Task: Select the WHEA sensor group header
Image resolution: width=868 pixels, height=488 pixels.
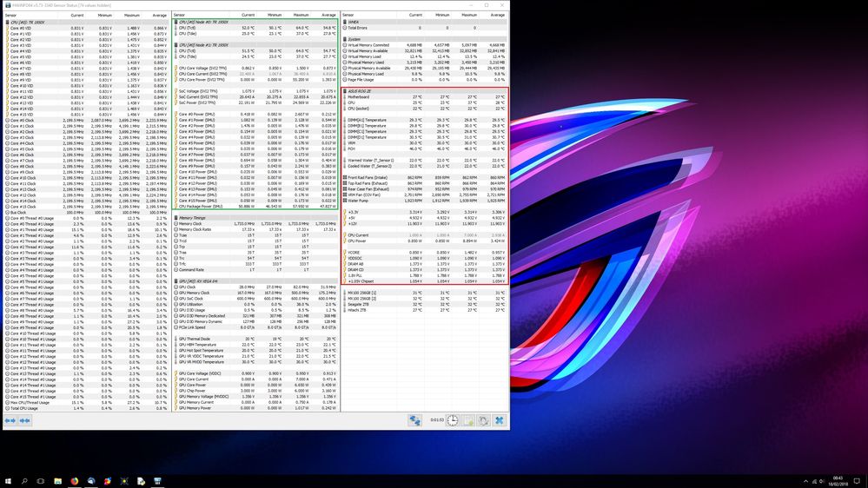Action: point(425,22)
